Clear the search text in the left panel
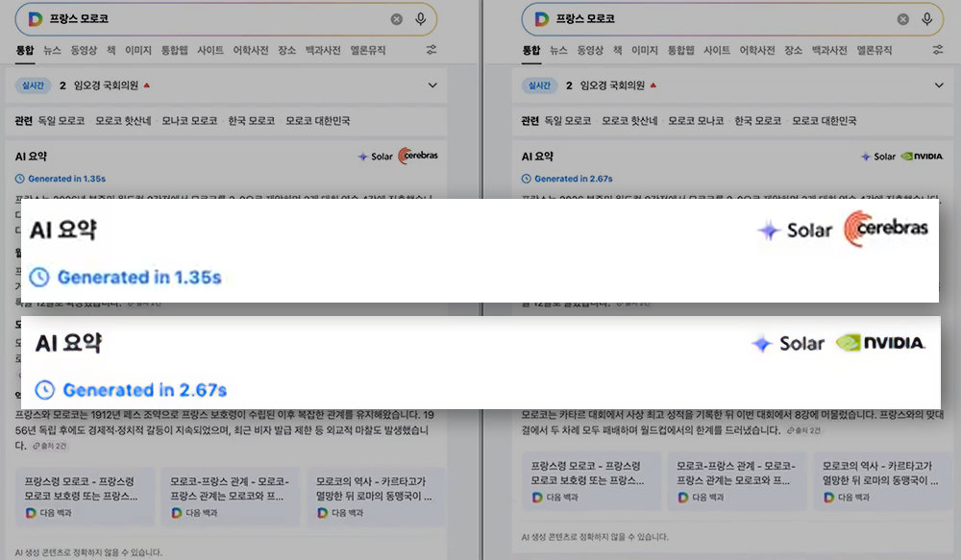Screen dimensions: 961x560 click(x=397, y=19)
